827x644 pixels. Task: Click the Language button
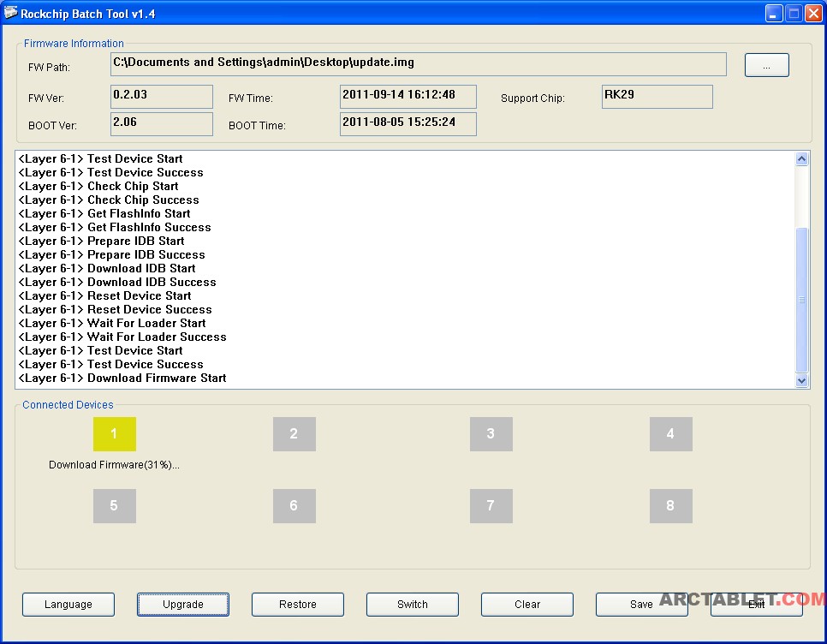68,605
